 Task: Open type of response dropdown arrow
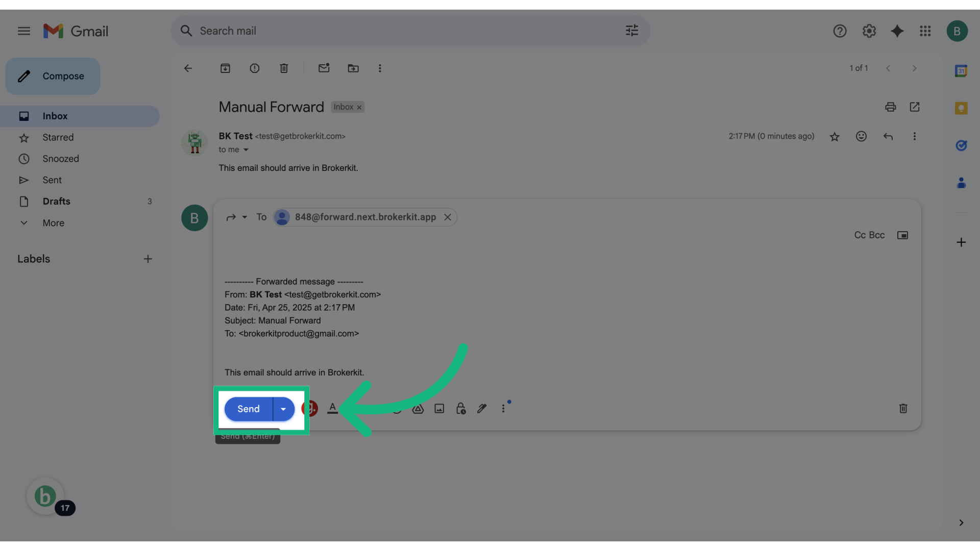coord(244,217)
